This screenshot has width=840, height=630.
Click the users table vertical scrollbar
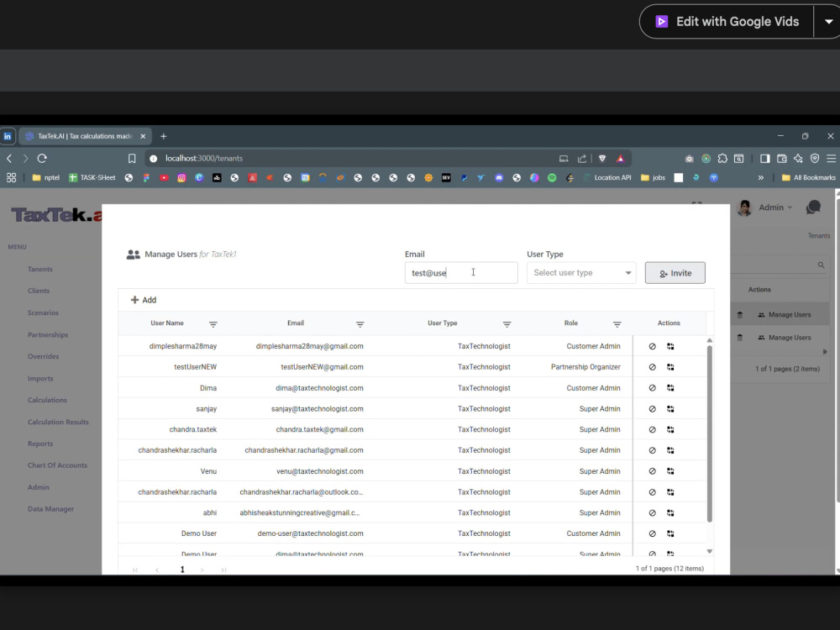tap(709, 434)
